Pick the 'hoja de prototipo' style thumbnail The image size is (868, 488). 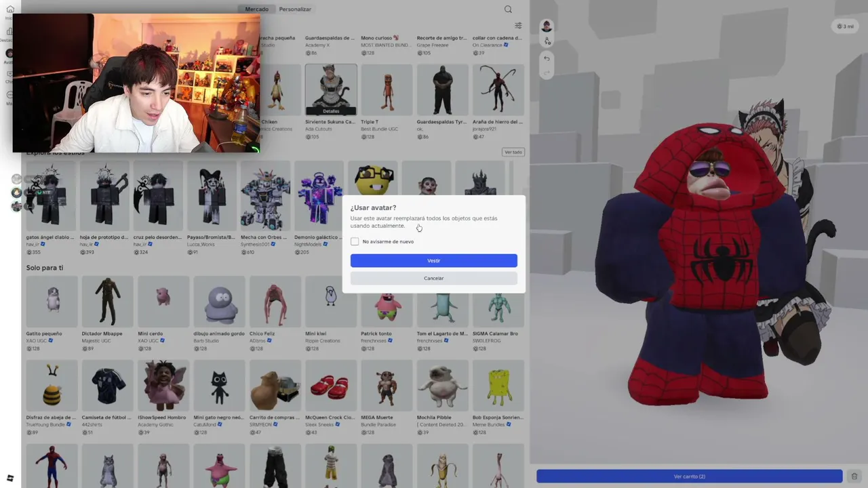point(105,197)
